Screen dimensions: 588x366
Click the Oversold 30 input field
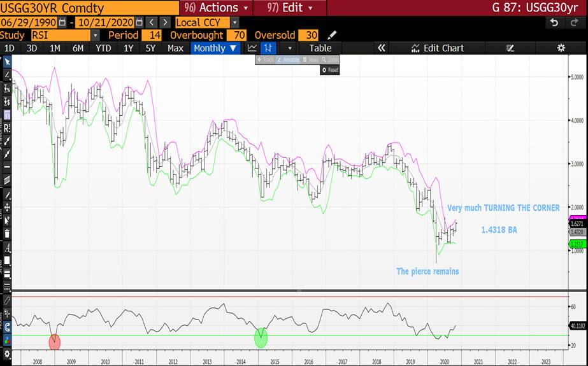click(x=308, y=35)
